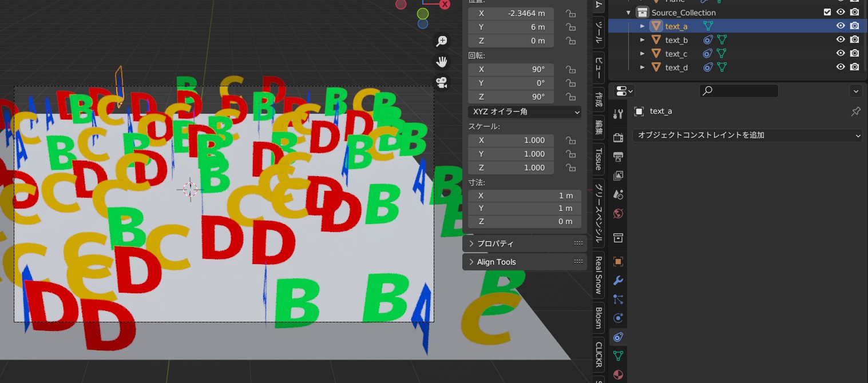Viewport: 868px width, 383px height.
Task: Collapse the Source_Collection tree item
Action: (x=628, y=12)
